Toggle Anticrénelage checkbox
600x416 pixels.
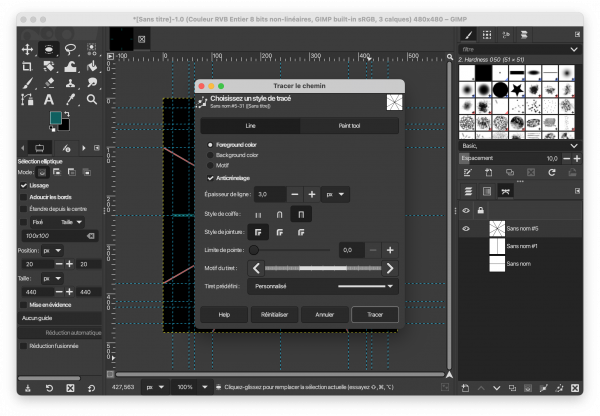(210, 178)
